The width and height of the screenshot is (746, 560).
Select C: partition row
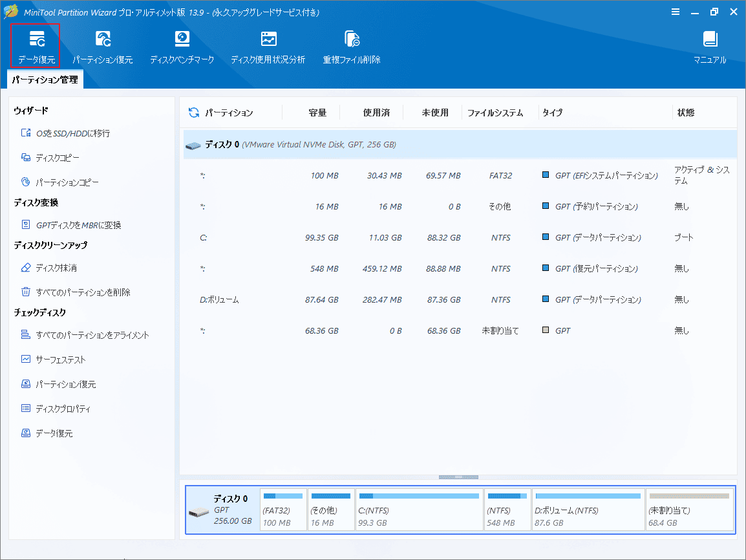coord(460,237)
